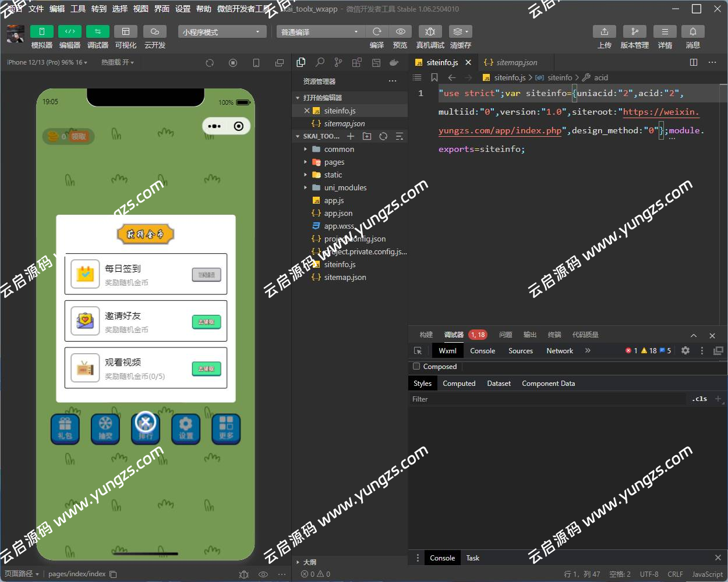
Task: Open the 普通编译 compile mode dropdown
Action: [320, 32]
